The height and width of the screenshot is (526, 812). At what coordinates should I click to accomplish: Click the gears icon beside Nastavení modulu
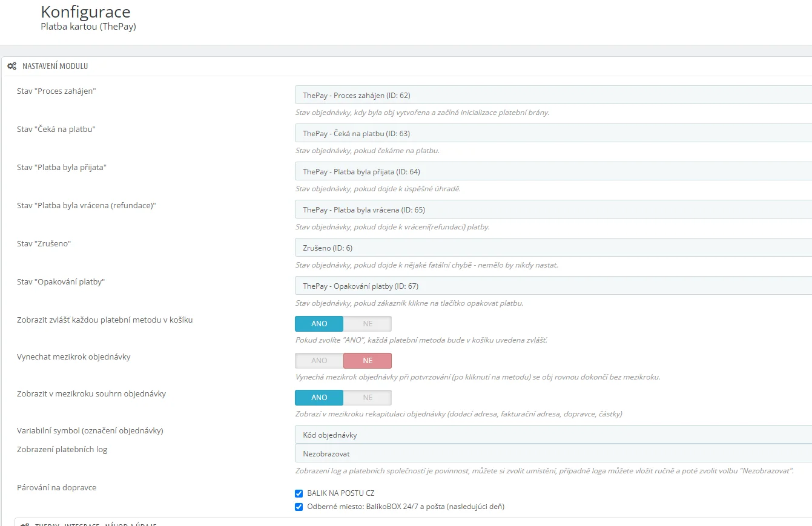tap(12, 66)
